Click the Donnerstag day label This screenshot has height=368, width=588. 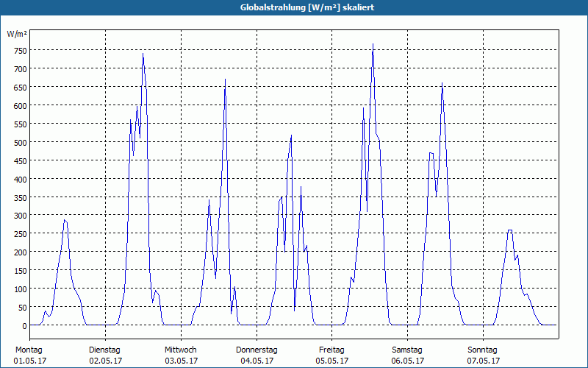coord(257,350)
